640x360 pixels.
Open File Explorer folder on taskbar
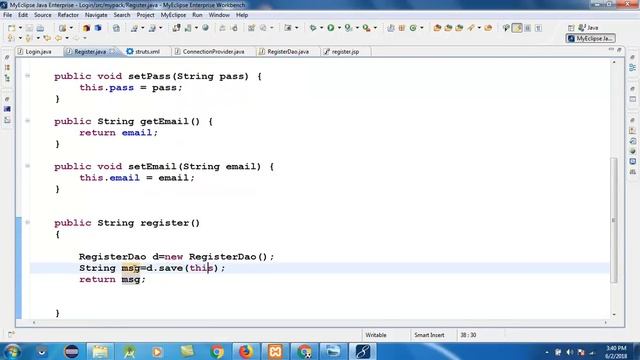pyautogui.click(x=100, y=351)
